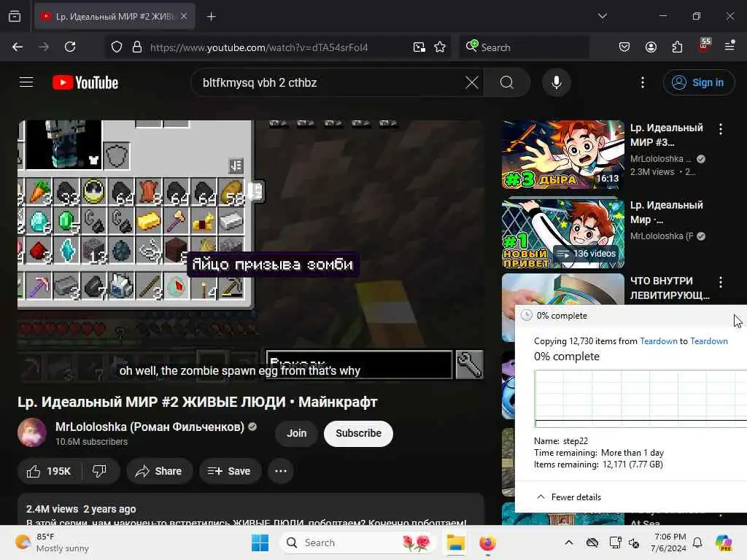The width and height of the screenshot is (747, 560).
Task: Open Firefox application menu
Action: [x=729, y=46]
